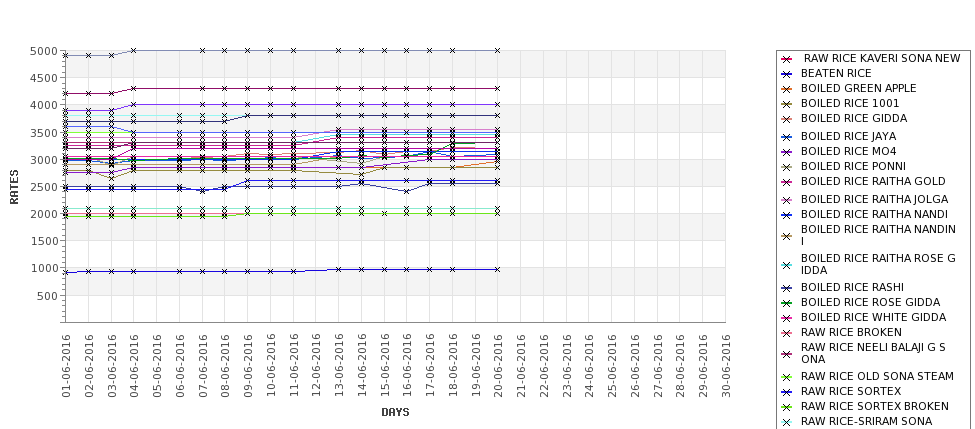Select RAW RICE-SRIRAM SONA legend entry
The image size is (975, 429).
point(866,421)
